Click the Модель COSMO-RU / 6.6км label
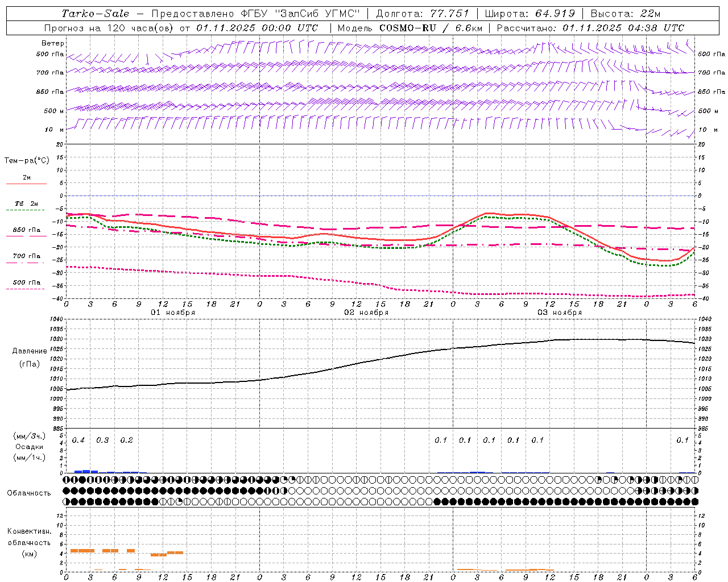Screen dimensions: 728x582 [x=409, y=28]
